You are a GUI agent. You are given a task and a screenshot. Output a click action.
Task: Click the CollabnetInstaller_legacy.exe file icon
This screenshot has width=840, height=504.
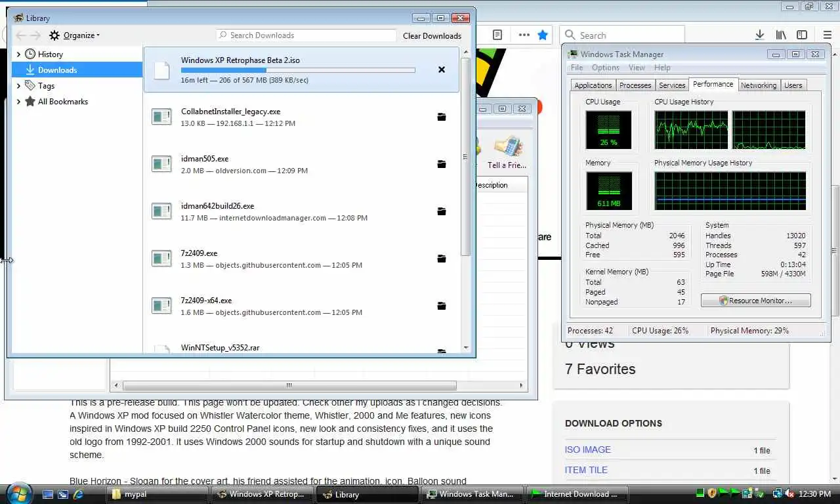pyautogui.click(x=161, y=117)
